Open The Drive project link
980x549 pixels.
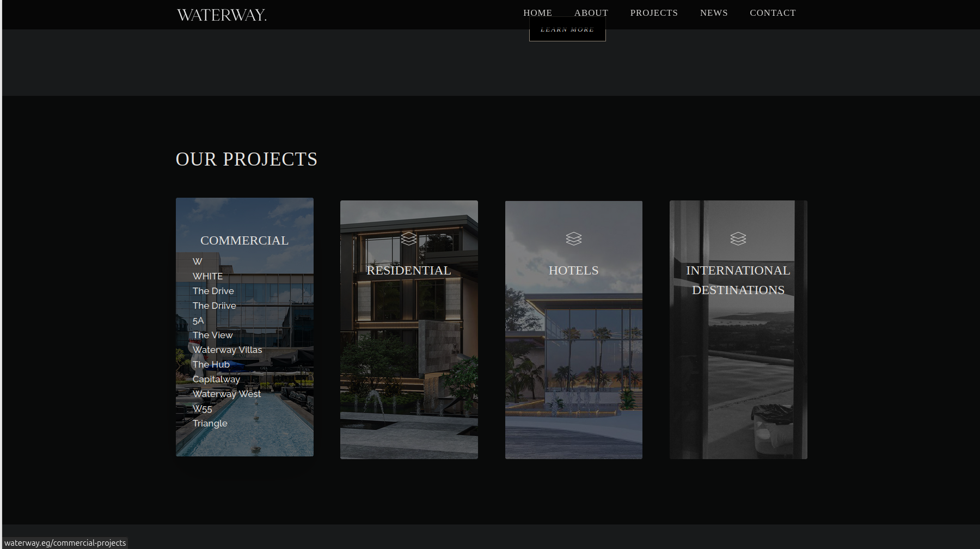coord(213,291)
